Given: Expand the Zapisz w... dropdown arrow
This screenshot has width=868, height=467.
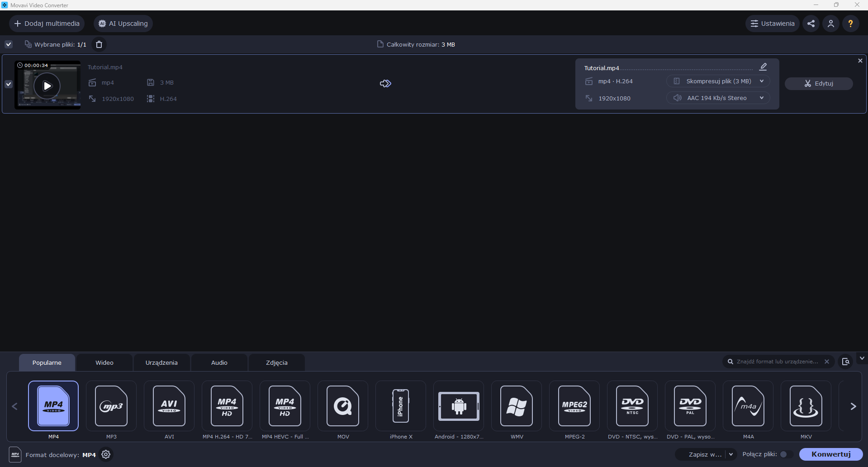Looking at the screenshot, I should pos(731,454).
